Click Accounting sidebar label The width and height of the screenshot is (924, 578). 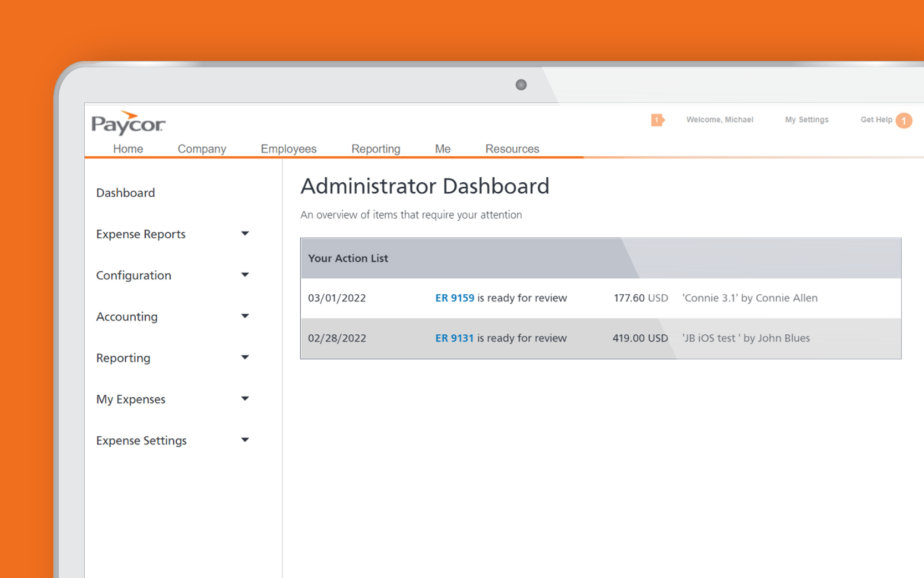[127, 316]
